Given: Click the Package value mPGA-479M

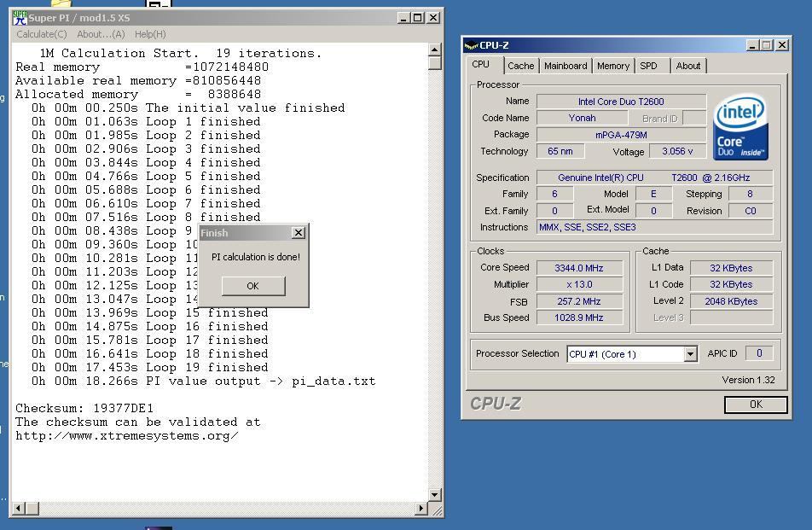Looking at the screenshot, I should [x=621, y=135].
